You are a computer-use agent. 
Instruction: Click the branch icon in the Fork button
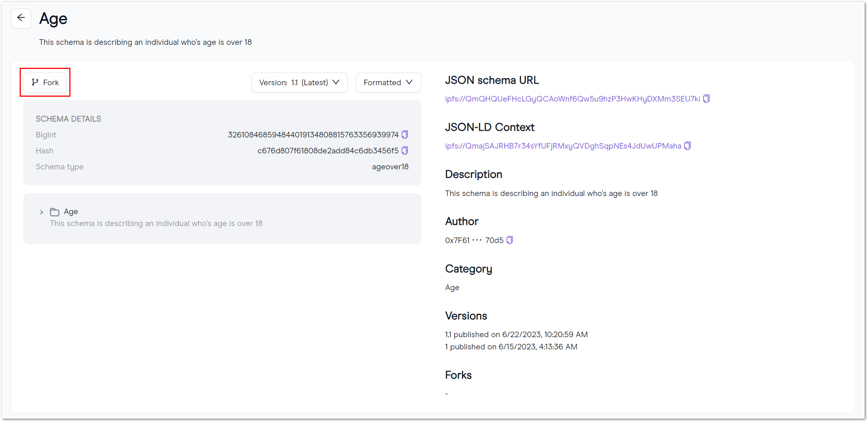35,82
